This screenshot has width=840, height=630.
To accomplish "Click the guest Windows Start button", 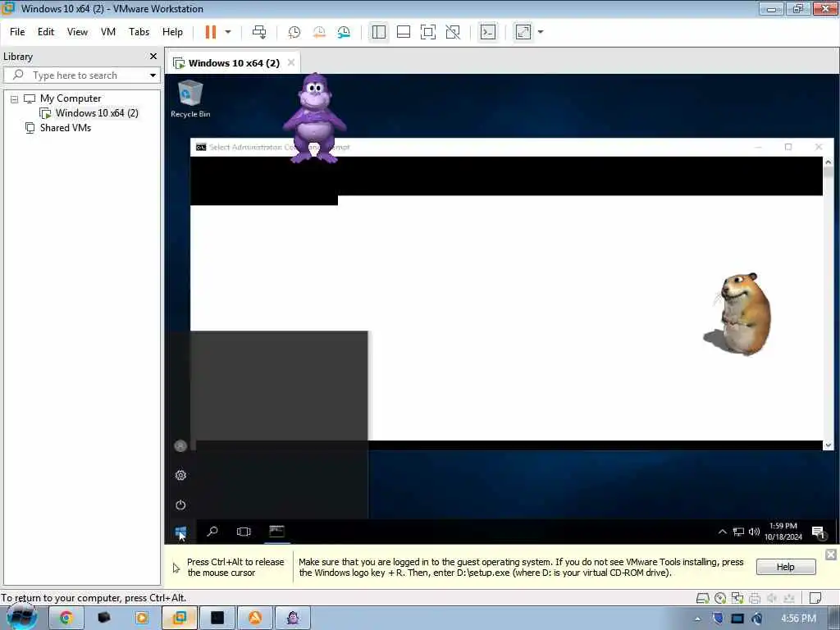I will point(180,532).
